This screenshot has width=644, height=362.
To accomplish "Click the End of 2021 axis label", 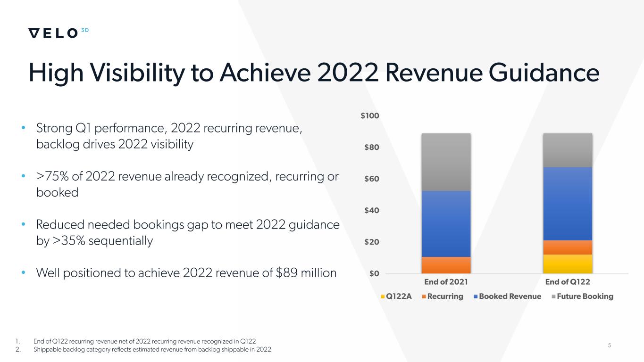I will [x=446, y=282].
